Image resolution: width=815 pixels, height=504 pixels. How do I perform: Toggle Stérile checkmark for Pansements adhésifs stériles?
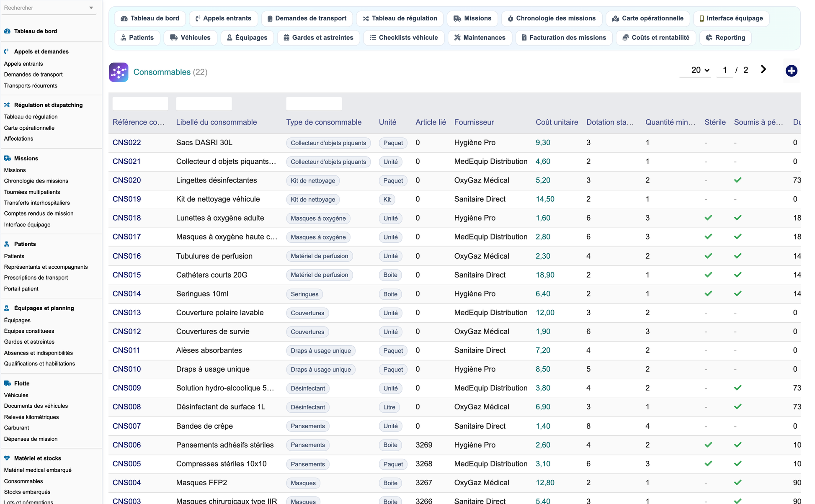tap(708, 445)
